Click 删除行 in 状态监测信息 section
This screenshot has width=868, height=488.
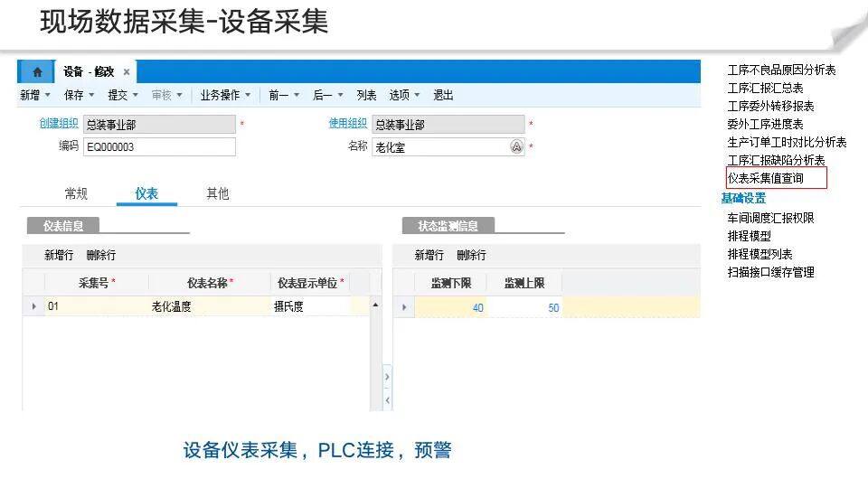[x=472, y=255]
